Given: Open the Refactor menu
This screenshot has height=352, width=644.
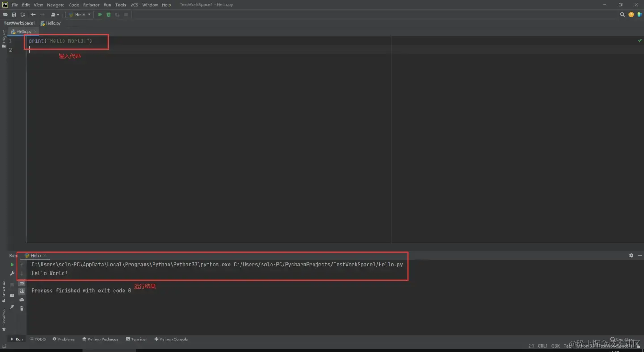Looking at the screenshot, I should pyautogui.click(x=91, y=5).
